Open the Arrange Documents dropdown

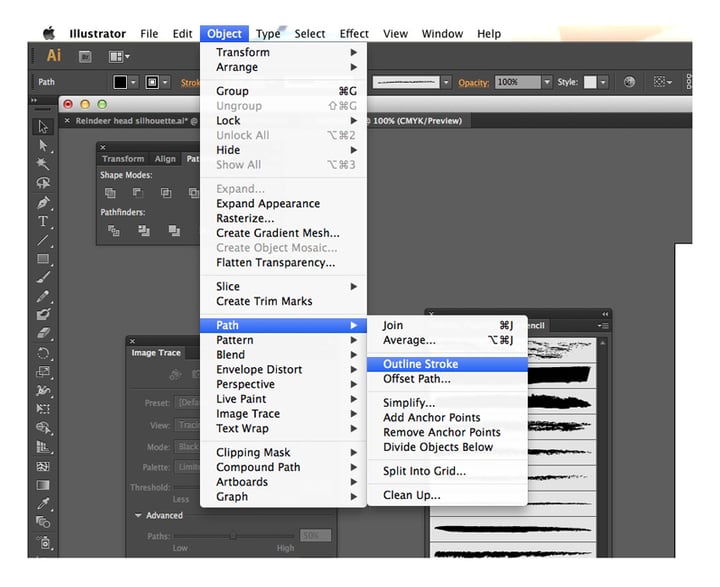[x=118, y=56]
